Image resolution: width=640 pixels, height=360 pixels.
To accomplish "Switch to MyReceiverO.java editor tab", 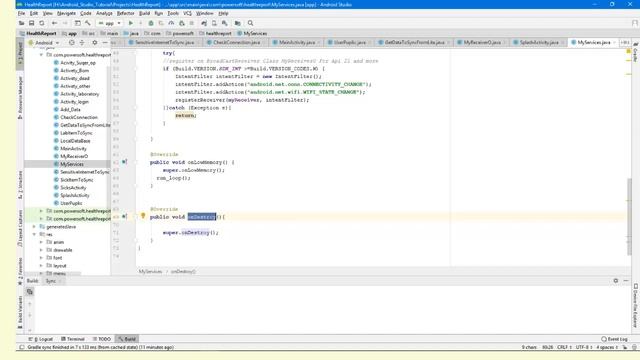I will coord(482,42).
